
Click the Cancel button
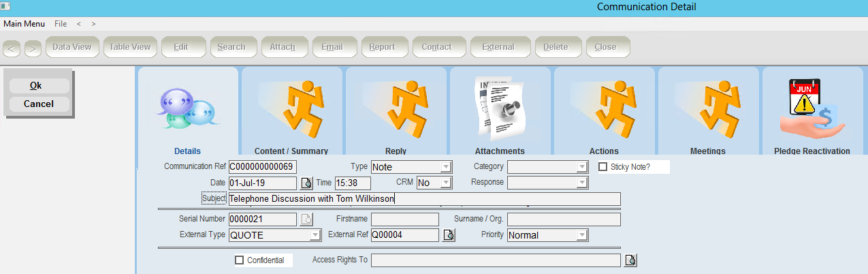point(39,104)
